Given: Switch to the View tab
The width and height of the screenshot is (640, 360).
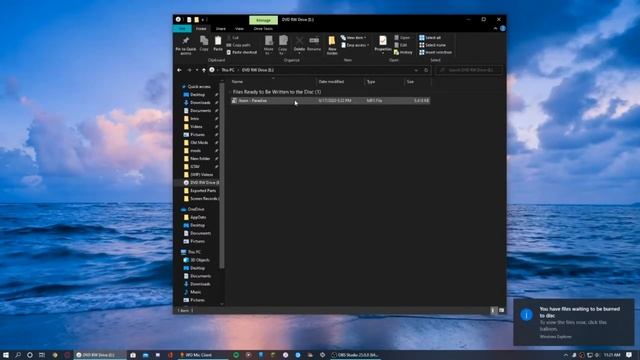Looking at the screenshot, I should pyautogui.click(x=239, y=29).
